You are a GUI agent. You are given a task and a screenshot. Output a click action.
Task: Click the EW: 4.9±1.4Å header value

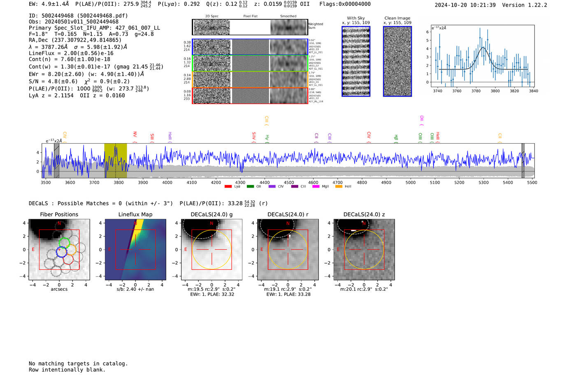[49, 4]
